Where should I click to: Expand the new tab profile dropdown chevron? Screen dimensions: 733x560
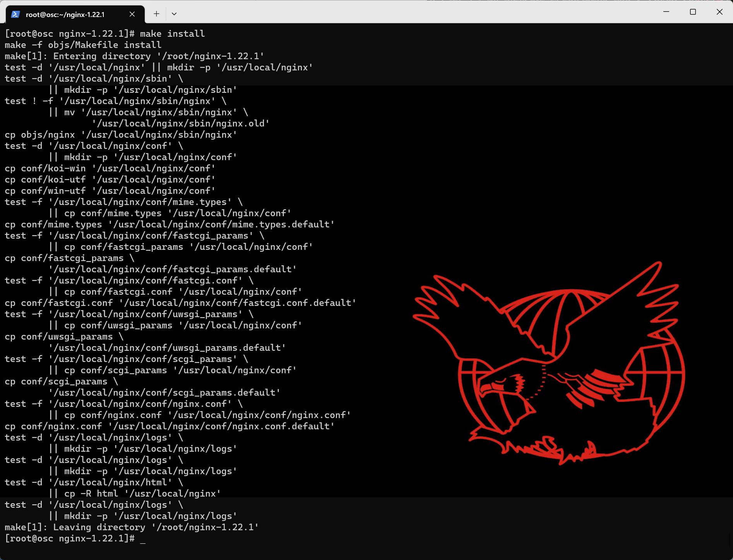174,14
